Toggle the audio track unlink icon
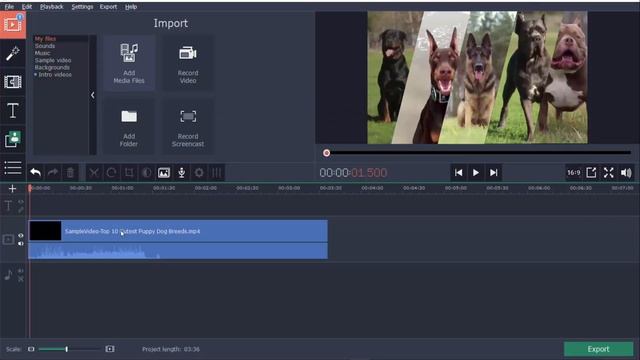Viewport: 640px width, 360px height. pos(21,279)
